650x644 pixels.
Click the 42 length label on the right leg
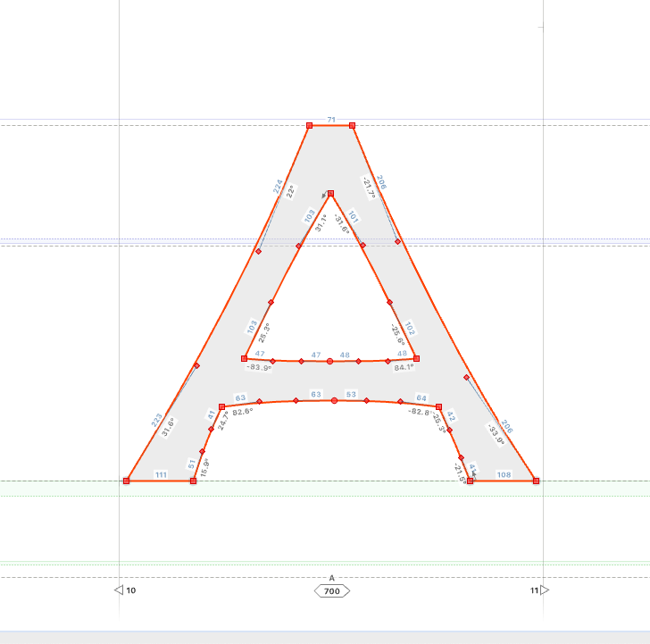(451, 416)
